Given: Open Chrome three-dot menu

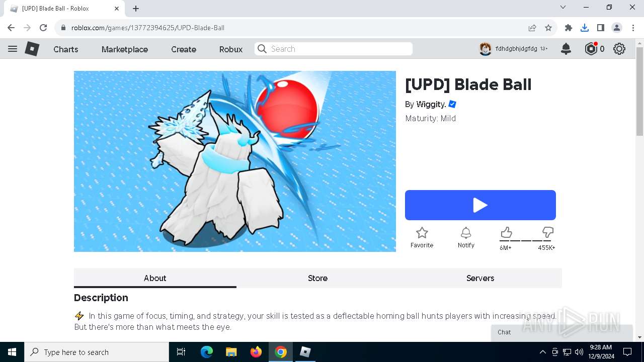Looking at the screenshot, I should coord(633,28).
